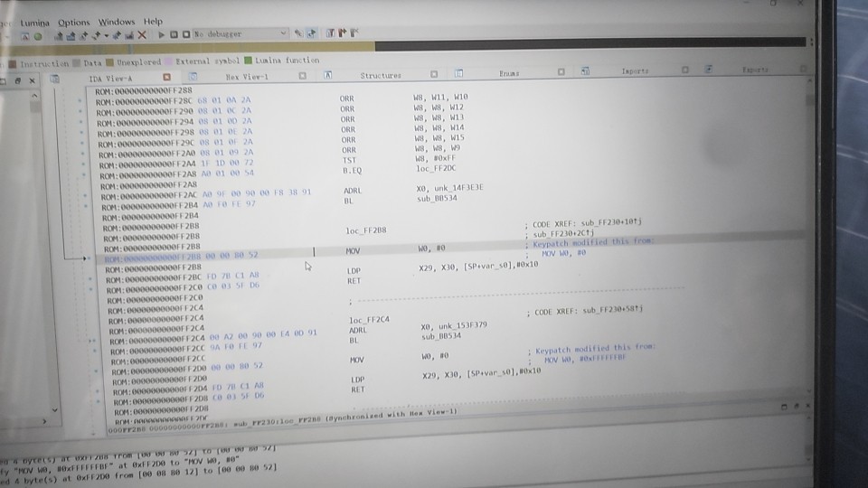This screenshot has height=488, width=868.
Task: Click the first of three icons at the toolbar's end
Action: (x=330, y=33)
